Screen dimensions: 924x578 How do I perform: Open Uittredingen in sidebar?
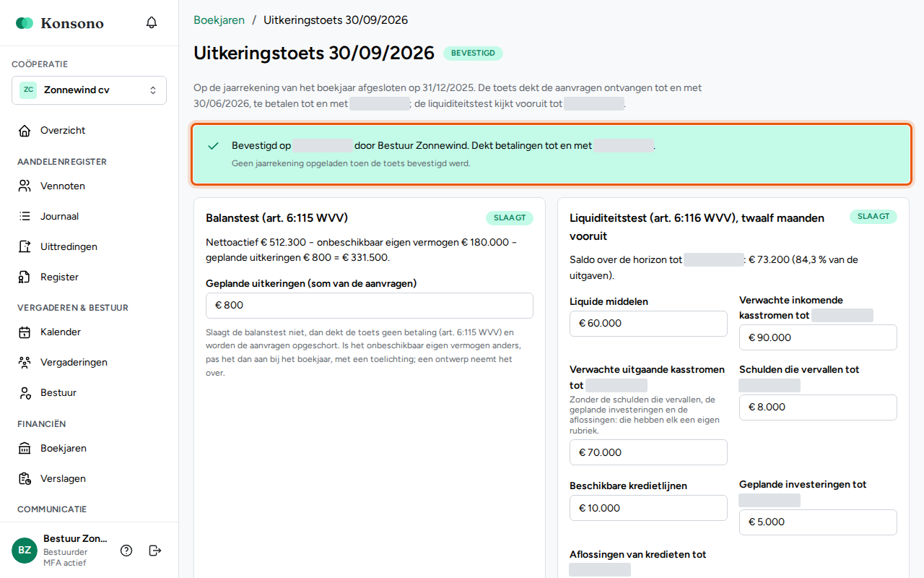tap(89, 247)
